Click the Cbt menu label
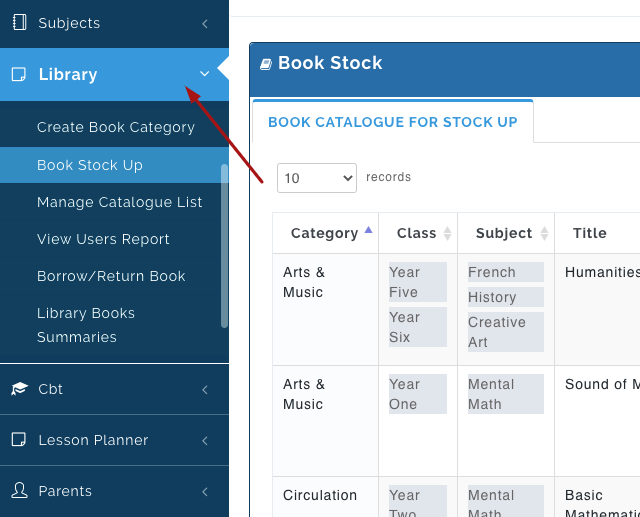Viewport: 640px width, 517px height. [x=50, y=389]
